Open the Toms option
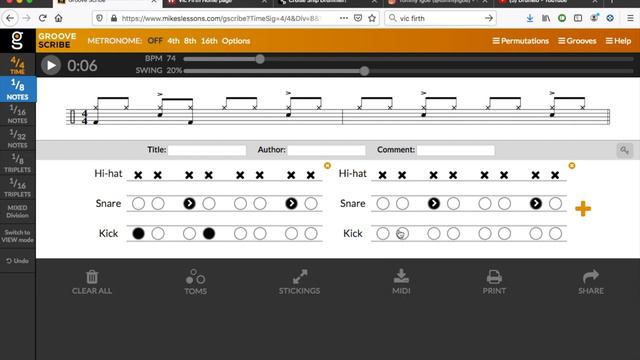640x360 pixels. 196,282
